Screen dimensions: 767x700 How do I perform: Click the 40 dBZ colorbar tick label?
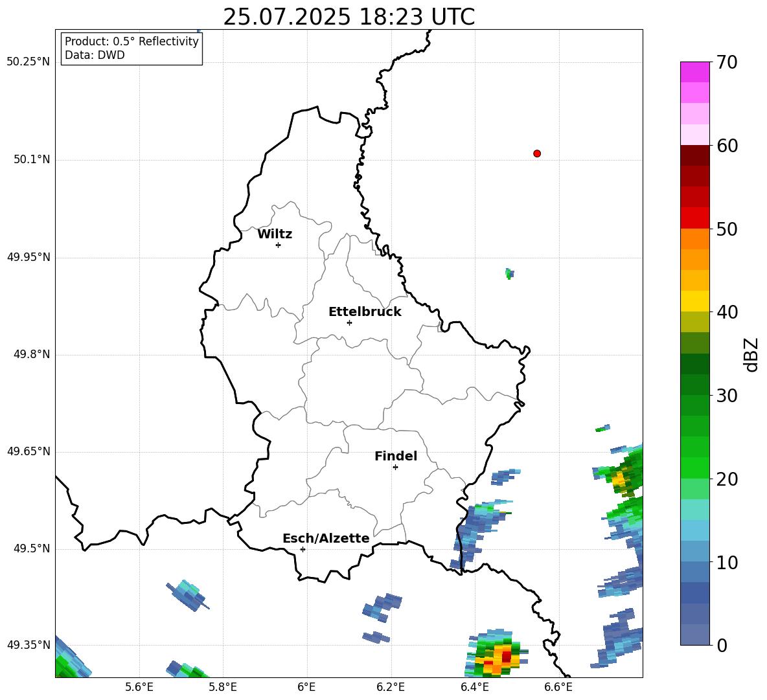pyautogui.click(x=726, y=312)
